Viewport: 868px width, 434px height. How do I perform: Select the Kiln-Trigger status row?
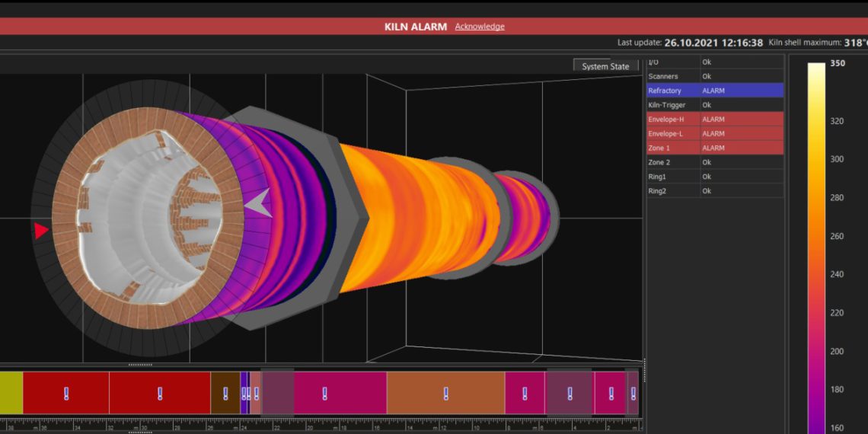[x=714, y=105]
